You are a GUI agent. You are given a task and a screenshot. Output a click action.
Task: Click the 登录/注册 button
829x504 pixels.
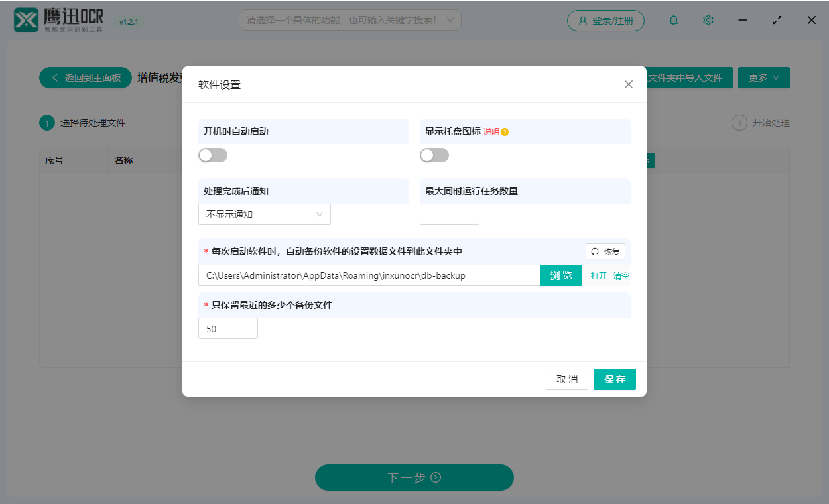606,21
